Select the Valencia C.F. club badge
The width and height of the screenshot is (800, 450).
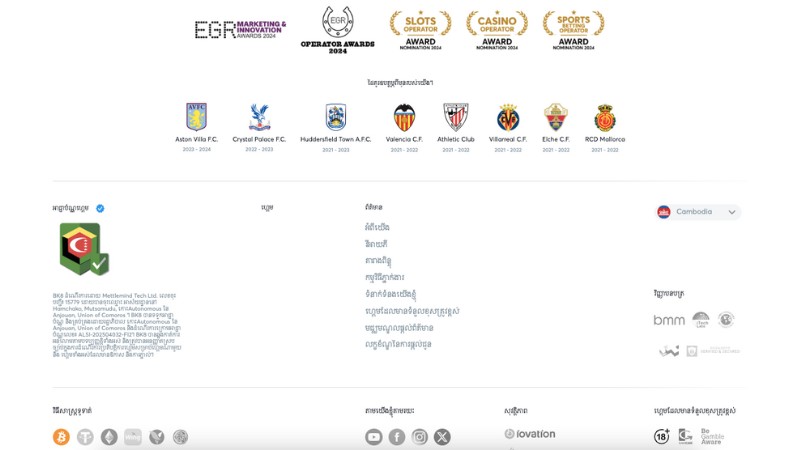click(x=404, y=117)
